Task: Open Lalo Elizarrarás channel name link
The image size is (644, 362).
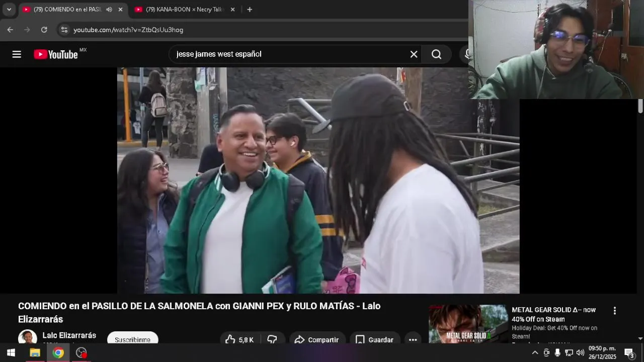Action: 69,335
